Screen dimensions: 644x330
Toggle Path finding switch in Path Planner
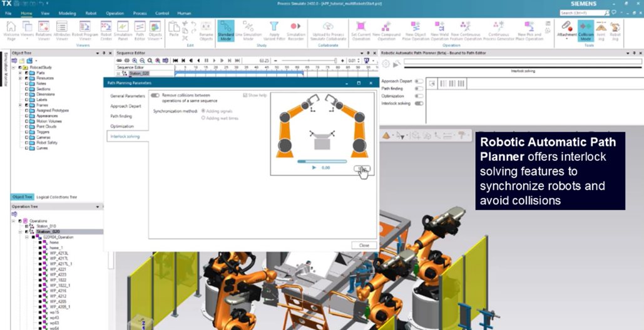(x=419, y=88)
